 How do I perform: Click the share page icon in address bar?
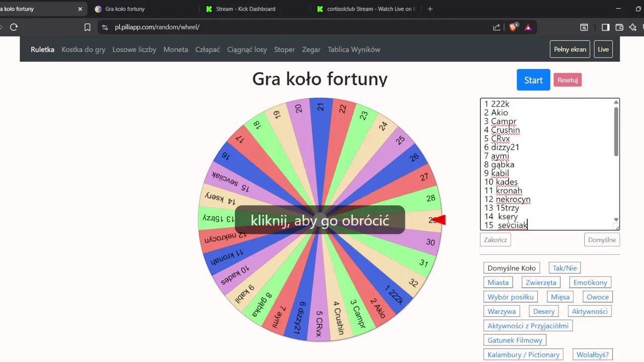496,27
